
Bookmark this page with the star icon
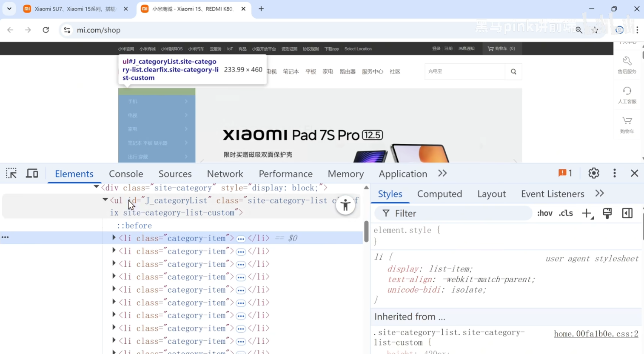click(x=595, y=30)
